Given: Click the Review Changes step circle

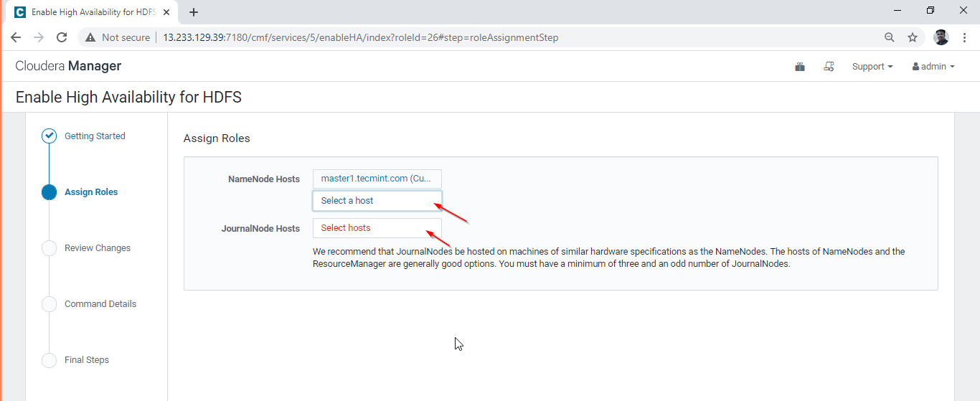Looking at the screenshot, I should click(49, 247).
